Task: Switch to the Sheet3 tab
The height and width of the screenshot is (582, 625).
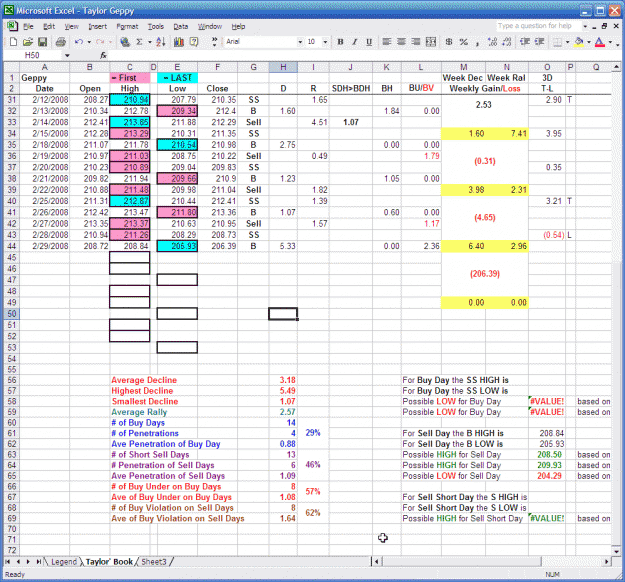Action: [x=153, y=562]
